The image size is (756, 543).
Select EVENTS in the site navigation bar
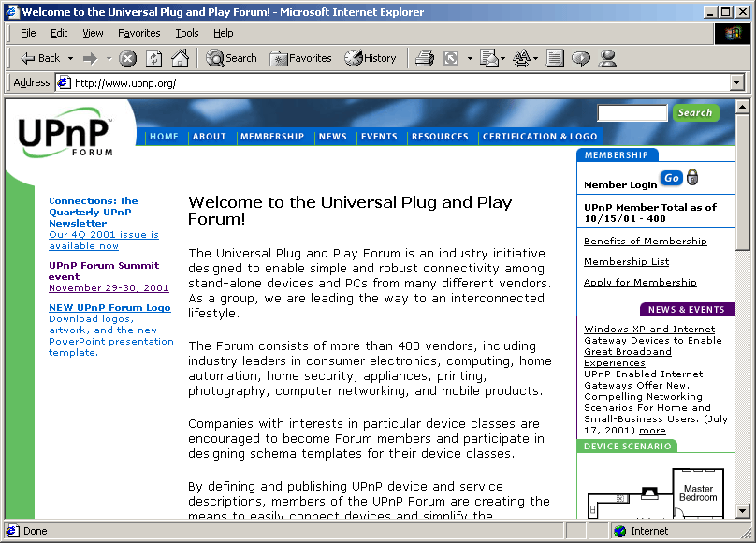pos(380,137)
